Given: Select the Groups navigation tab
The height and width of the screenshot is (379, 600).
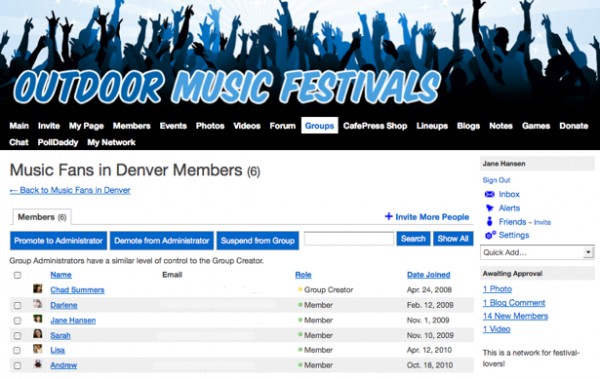Looking at the screenshot, I should click(320, 126).
